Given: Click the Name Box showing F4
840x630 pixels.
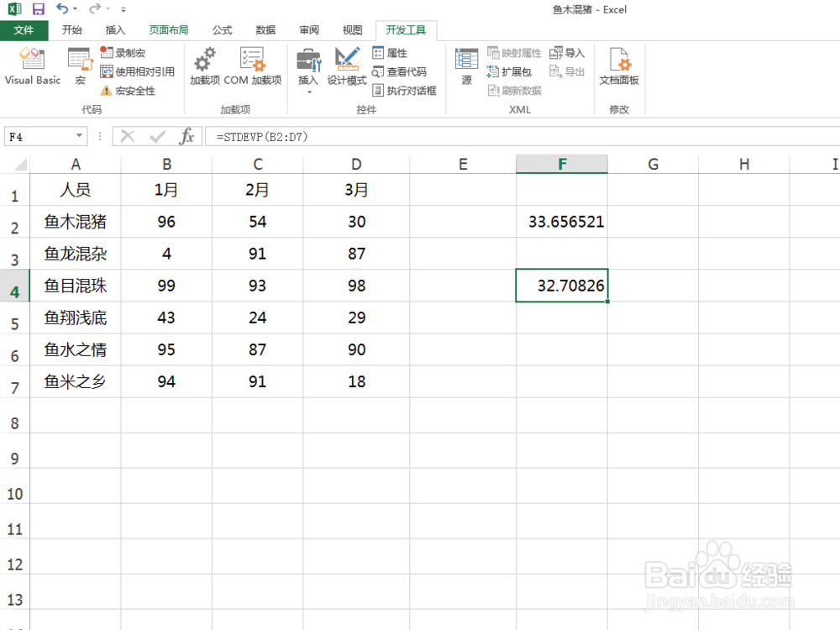Looking at the screenshot, I should [x=39, y=137].
